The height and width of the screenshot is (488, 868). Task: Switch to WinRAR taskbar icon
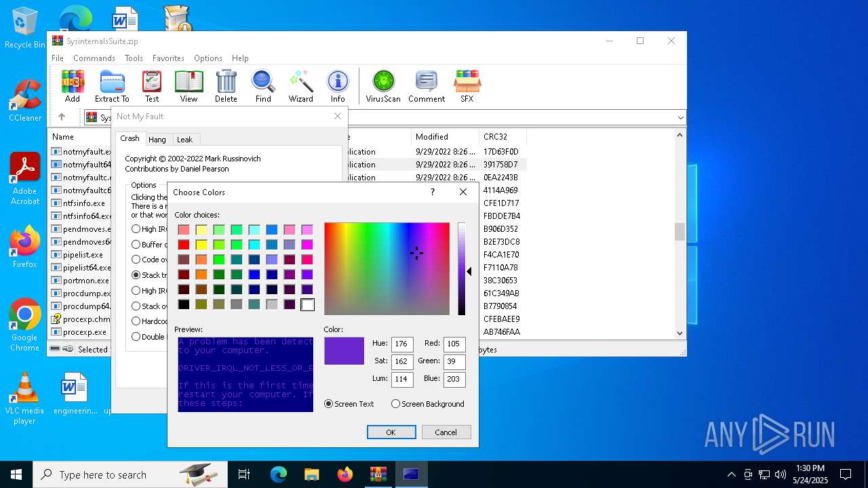coord(378,474)
